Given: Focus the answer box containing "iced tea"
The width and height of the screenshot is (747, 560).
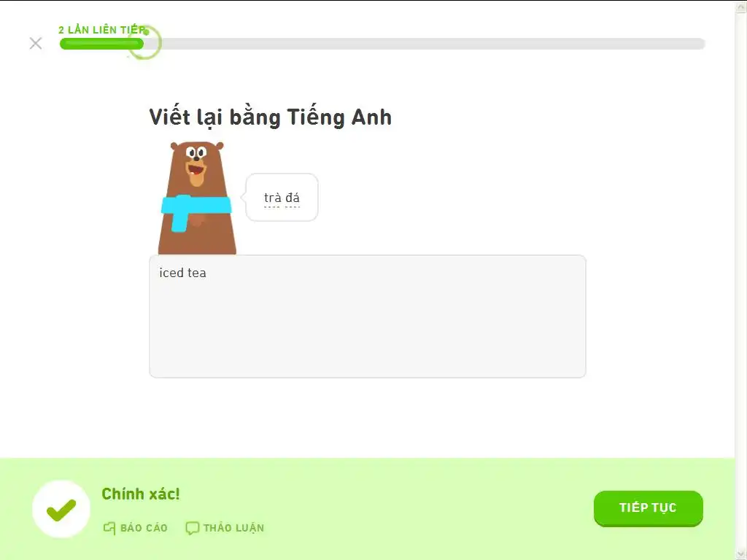Looking at the screenshot, I should click(x=368, y=316).
